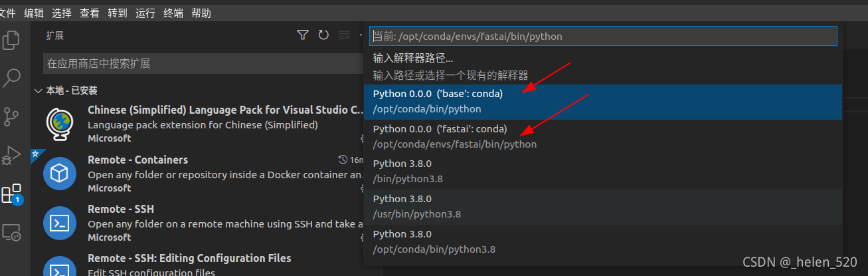Select Python 0.0.0 'fastai' conda interpreter

click(x=603, y=136)
